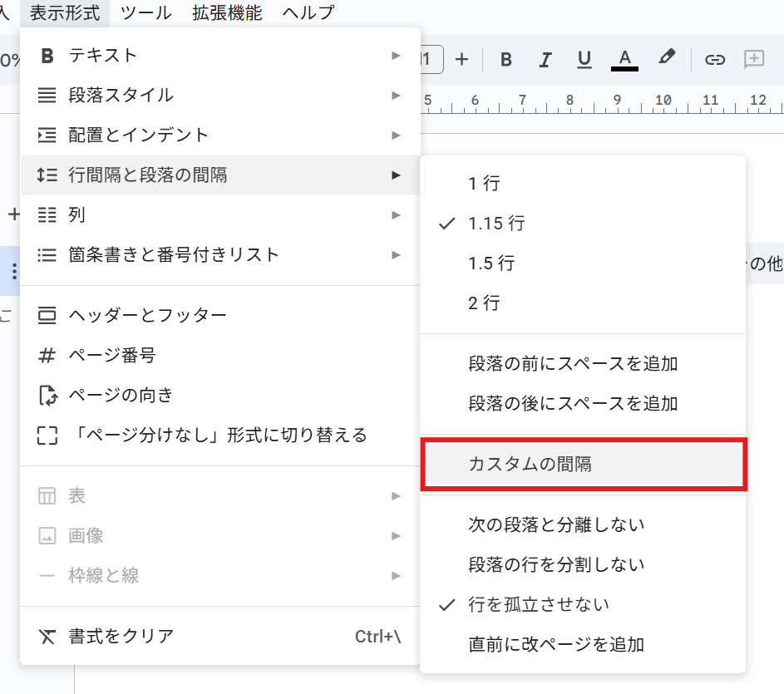Increase font size with plus icon

[461, 59]
